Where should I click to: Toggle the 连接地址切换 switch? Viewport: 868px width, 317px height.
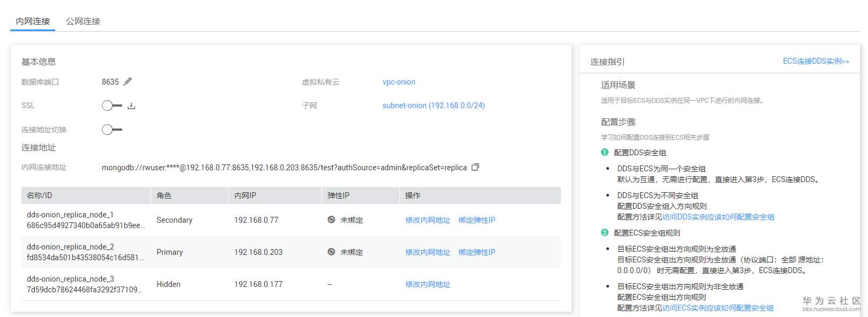click(x=112, y=130)
